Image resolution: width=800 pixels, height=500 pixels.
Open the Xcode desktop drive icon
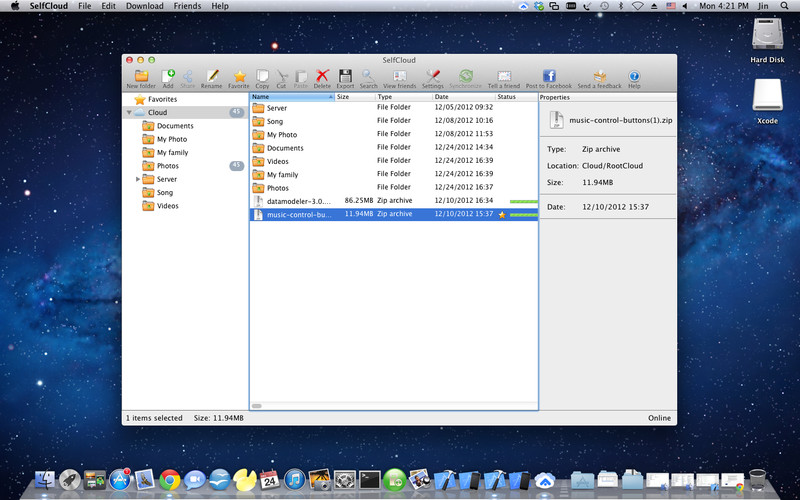pos(767,102)
